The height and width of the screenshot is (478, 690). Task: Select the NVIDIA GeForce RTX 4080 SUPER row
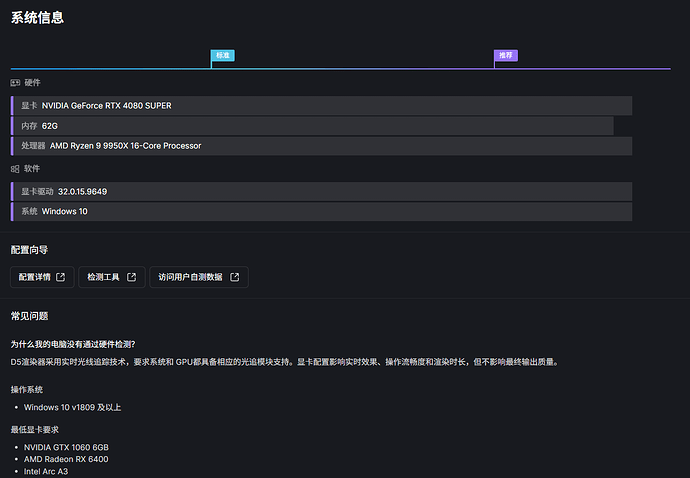pos(321,106)
